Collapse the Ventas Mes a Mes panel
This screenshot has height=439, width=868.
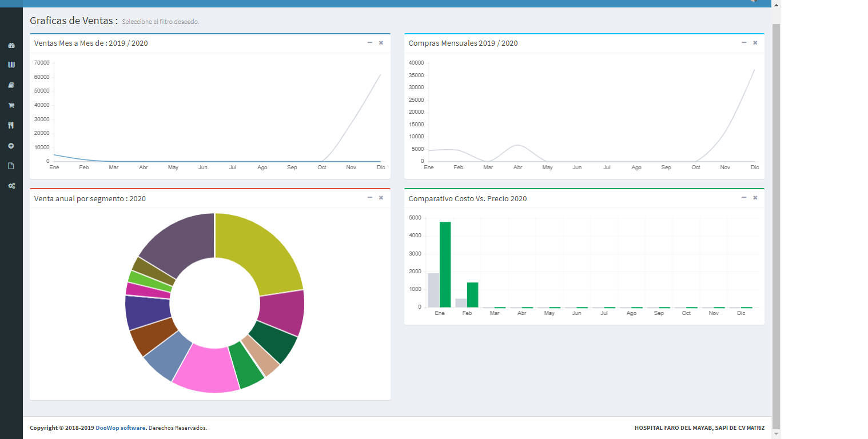(x=369, y=43)
